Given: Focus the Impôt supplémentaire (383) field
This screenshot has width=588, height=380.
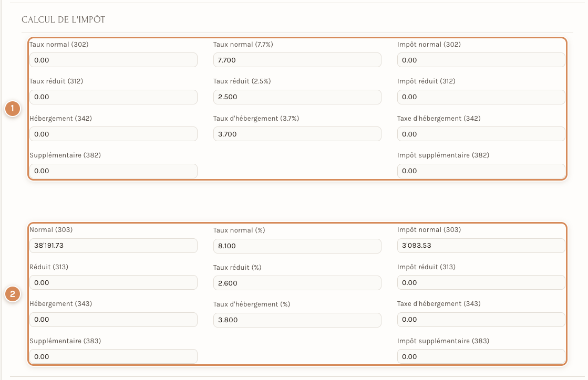Looking at the screenshot, I should pos(481,356).
